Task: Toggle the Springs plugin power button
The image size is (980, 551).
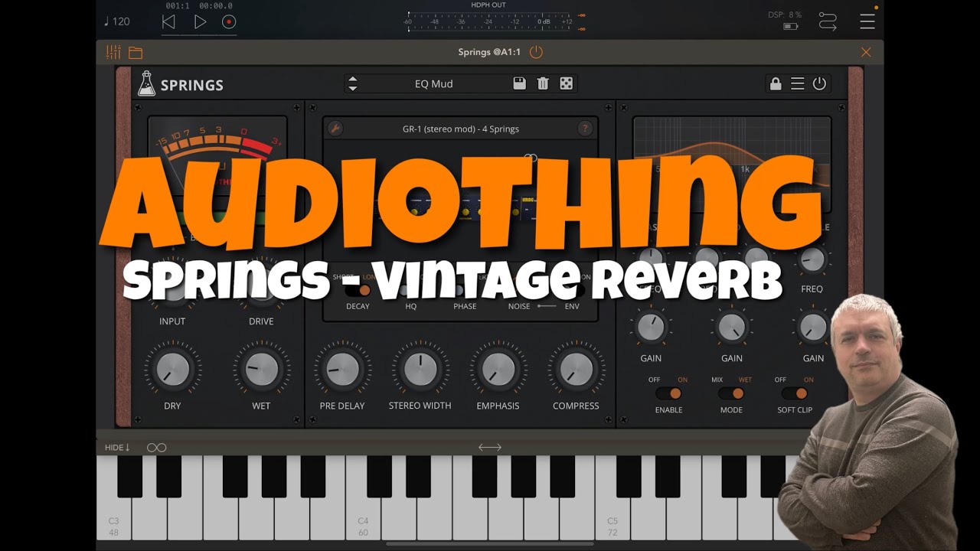Action: coord(819,83)
